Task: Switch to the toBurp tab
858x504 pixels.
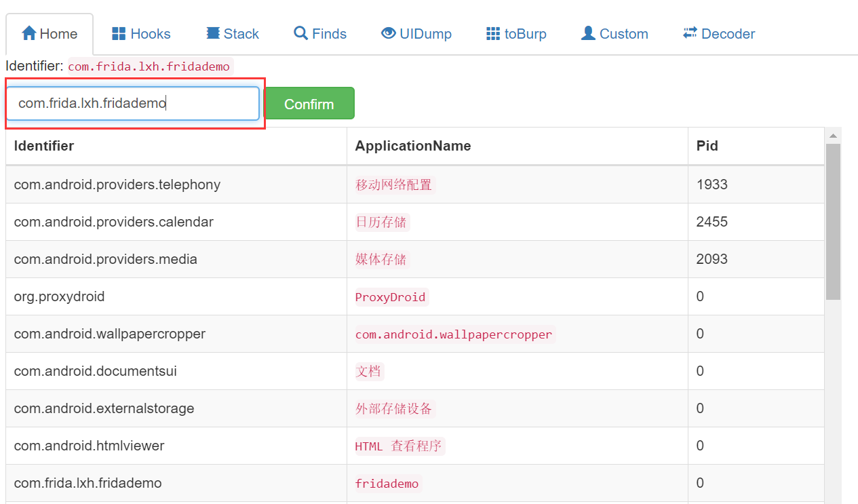Action: [x=516, y=34]
